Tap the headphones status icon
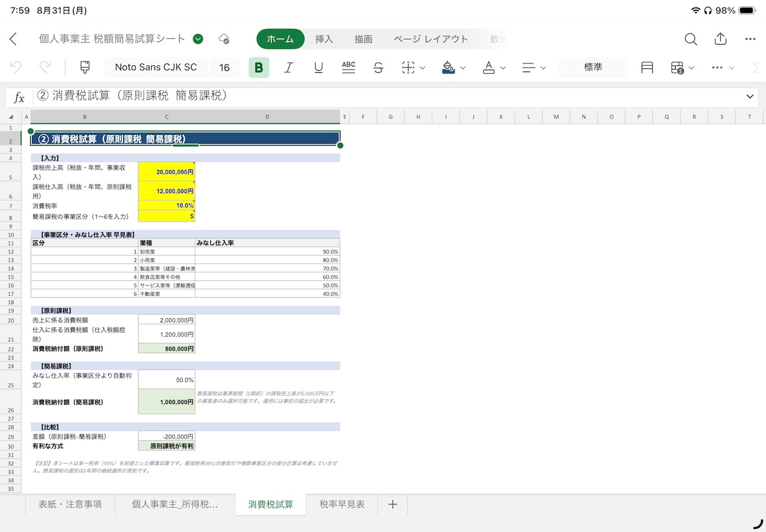 click(x=708, y=11)
